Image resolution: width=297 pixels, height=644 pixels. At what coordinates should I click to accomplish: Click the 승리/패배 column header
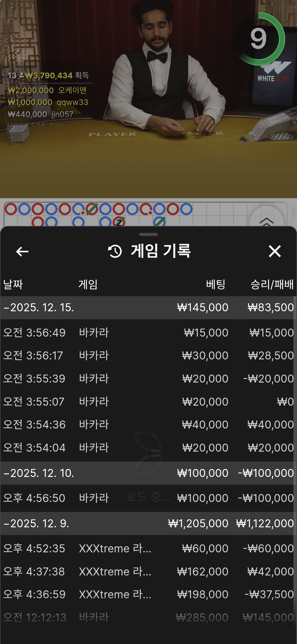(x=272, y=284)
